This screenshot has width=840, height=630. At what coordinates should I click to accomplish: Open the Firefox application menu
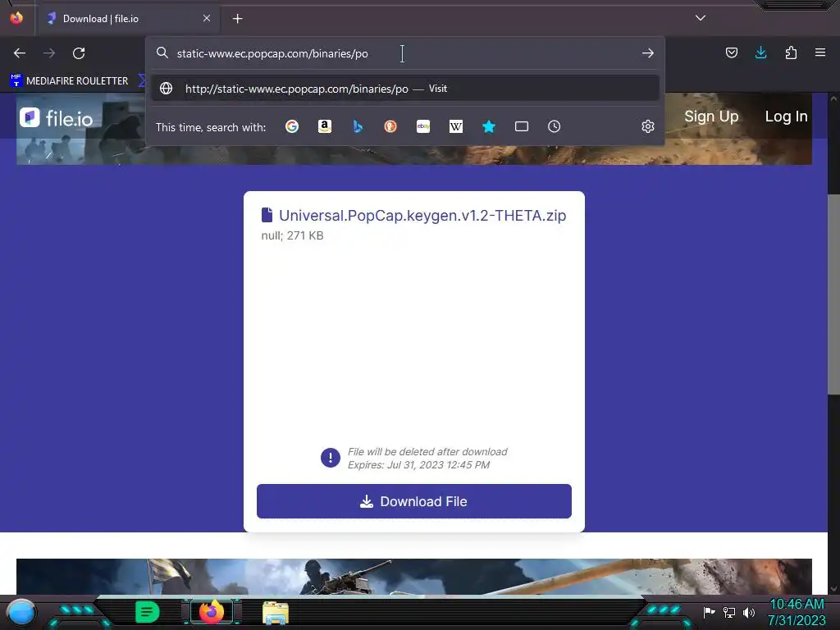click(x=820, y=52)
